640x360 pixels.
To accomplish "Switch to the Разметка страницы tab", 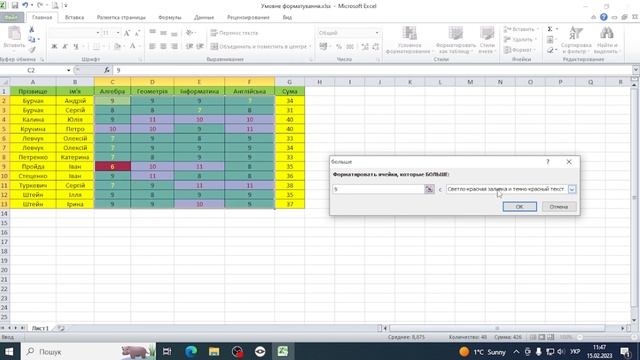I will (121, 17).
